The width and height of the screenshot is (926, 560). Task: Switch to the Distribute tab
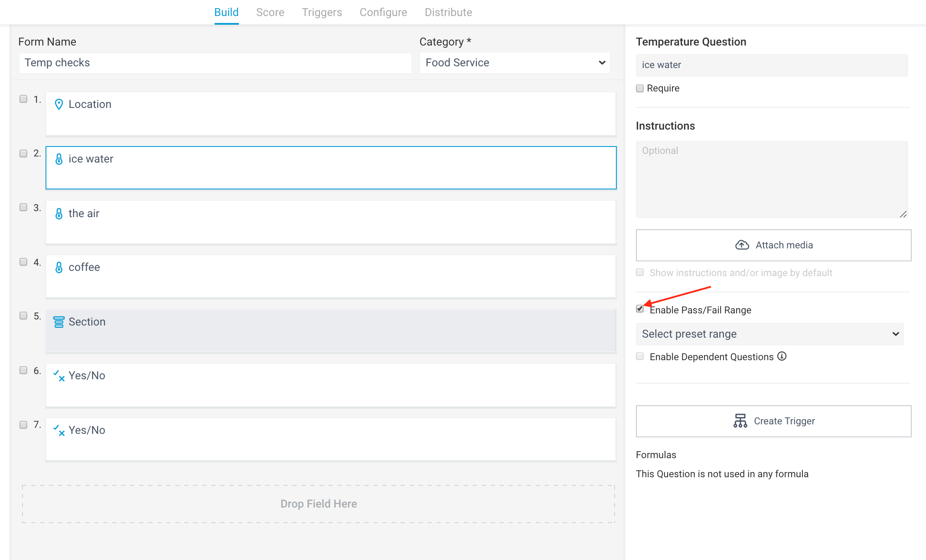448,12
